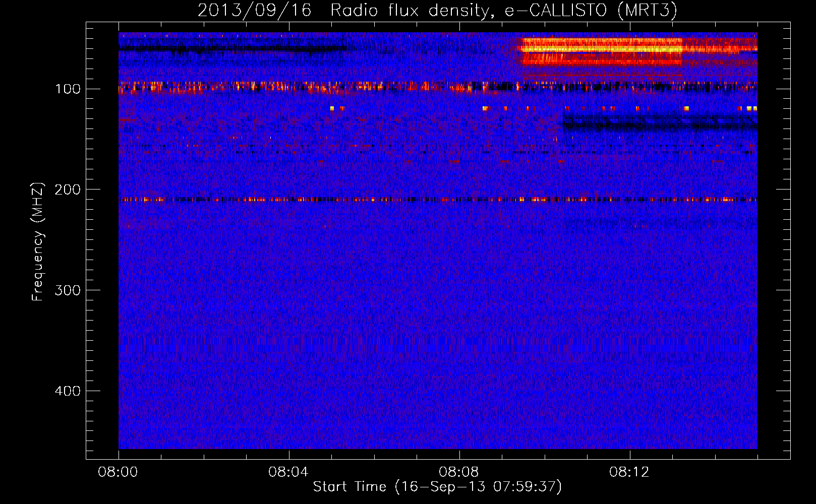
Task: Click the '08:04' time tick label
Action: [x=288, y=472]
